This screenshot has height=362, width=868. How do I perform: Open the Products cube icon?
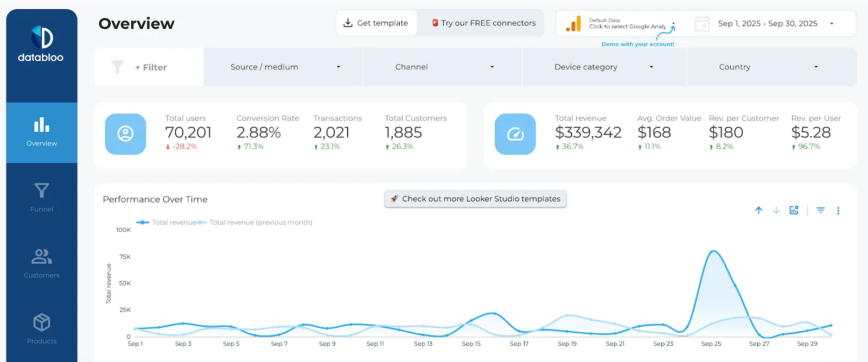pos(42,322)
